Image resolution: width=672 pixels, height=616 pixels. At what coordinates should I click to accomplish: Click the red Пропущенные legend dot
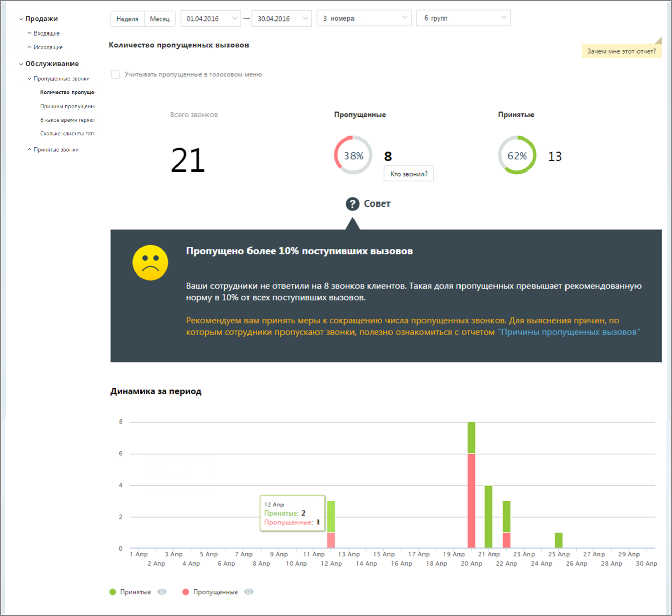click(186, 592)
